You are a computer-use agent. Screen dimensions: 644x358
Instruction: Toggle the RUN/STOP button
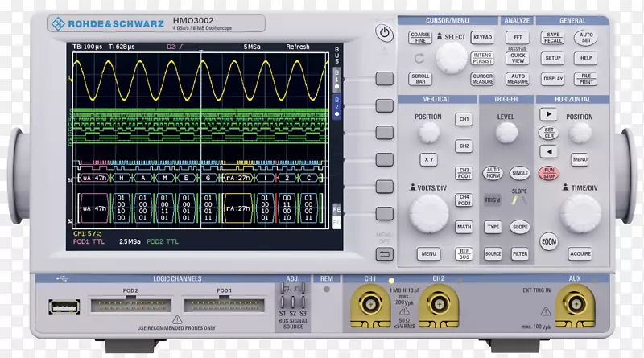[548, 172]
